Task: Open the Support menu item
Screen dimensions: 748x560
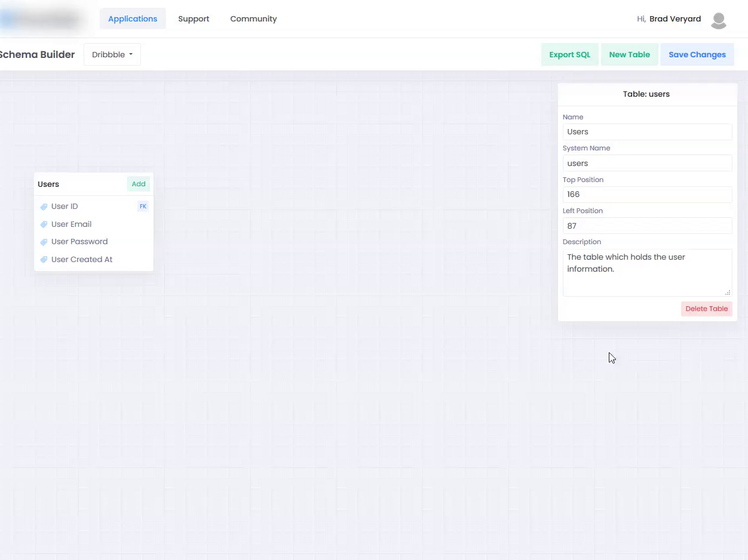Action: pyautogui.click(x=194, y=19)
